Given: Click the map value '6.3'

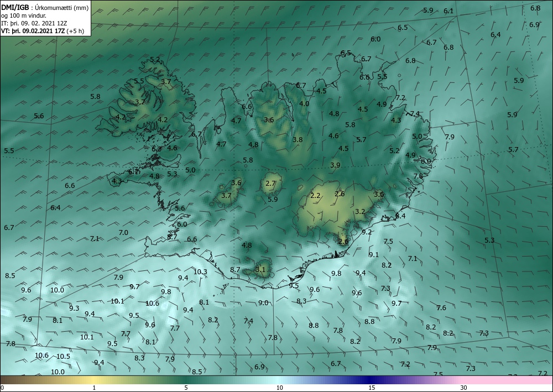Looking at the screenshot, I should point(156,149).
